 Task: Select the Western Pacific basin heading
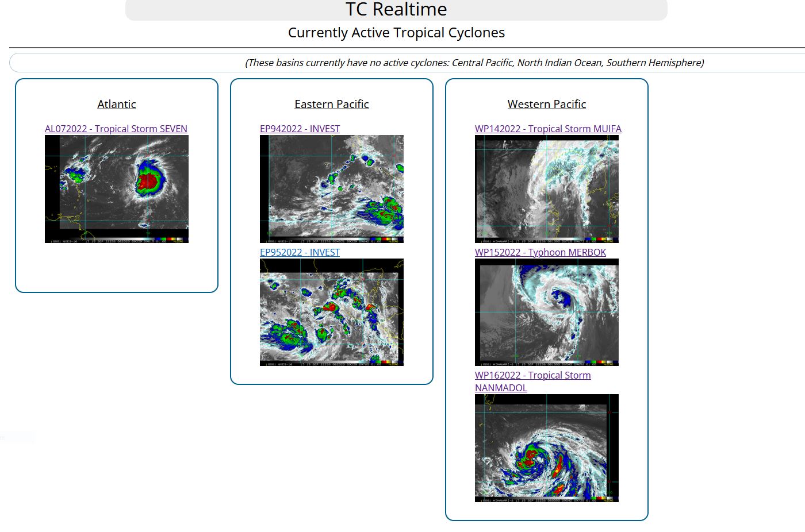click(547, 104)
